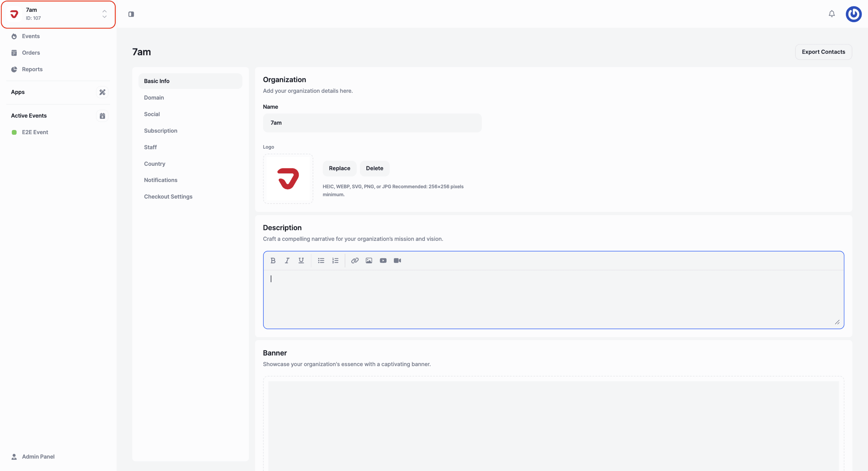Collapse the sidebar with the panel toggle icon
868x471 pixels.
tap(131, 14)
